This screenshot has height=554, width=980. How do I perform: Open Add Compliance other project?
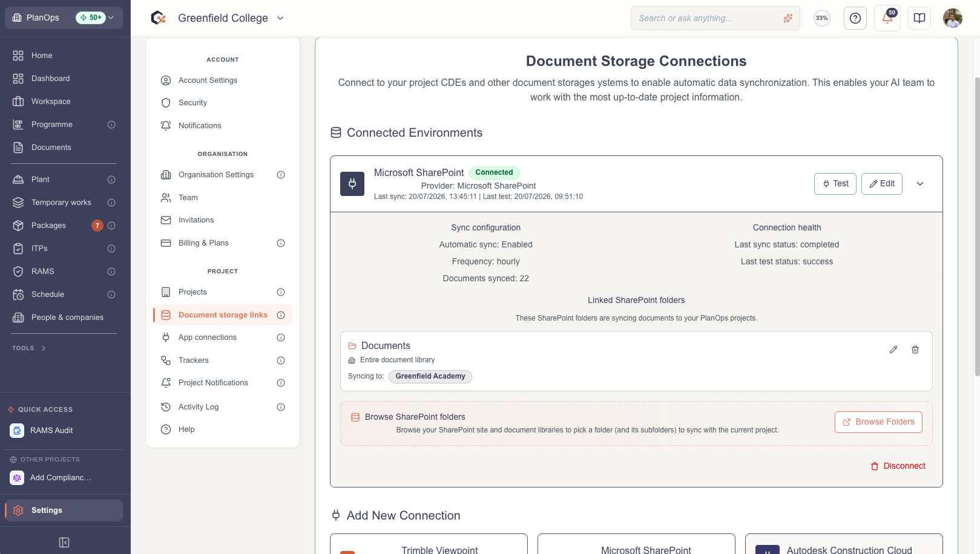[64, 478]
